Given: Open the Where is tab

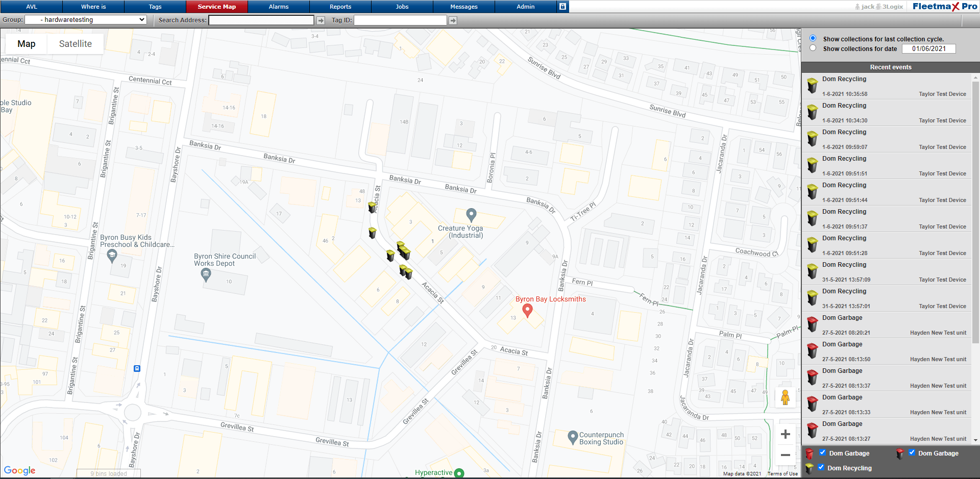Looking at the screenshot, I should (x=93, y=7).
